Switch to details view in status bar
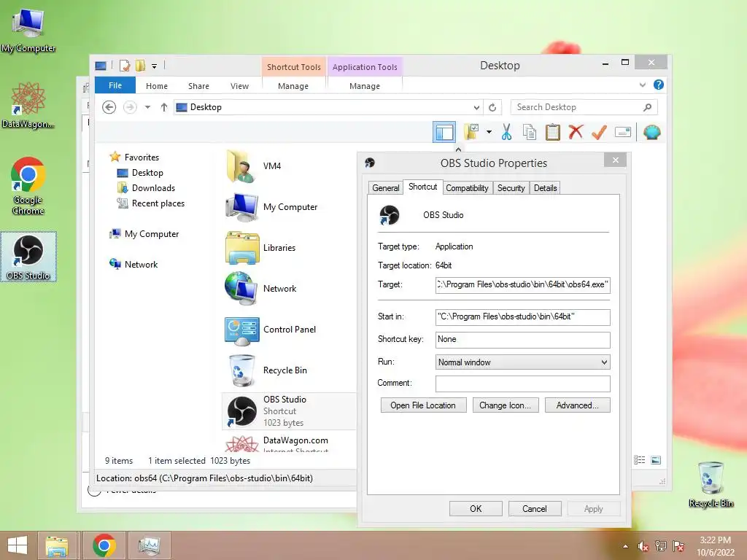The width and height of the screenshot is (747, 560). pyautogui.click(x=639, y=460)
